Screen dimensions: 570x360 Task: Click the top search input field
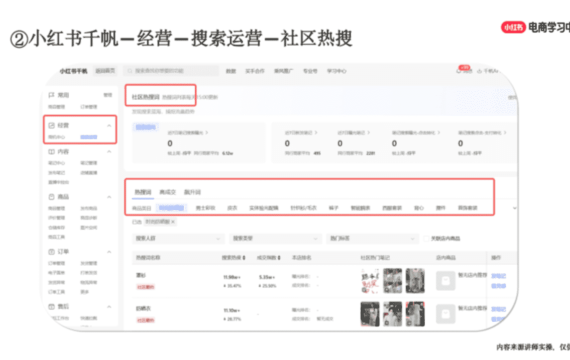pos(171,71)
